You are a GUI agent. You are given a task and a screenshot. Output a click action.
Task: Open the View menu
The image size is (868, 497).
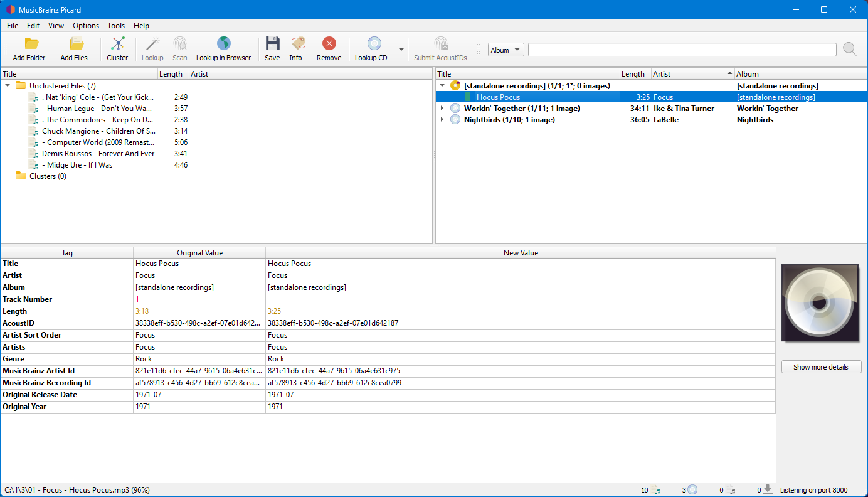(56, 26)
